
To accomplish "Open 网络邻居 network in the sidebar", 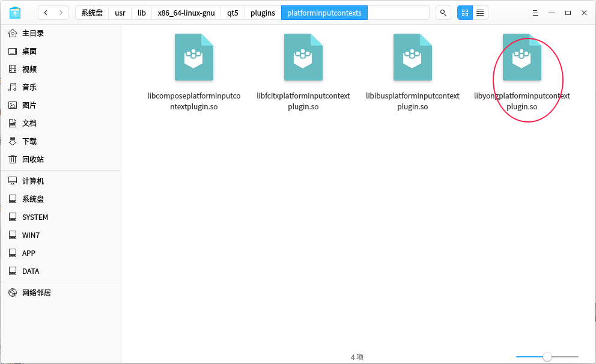I will [x=61, y=293].
